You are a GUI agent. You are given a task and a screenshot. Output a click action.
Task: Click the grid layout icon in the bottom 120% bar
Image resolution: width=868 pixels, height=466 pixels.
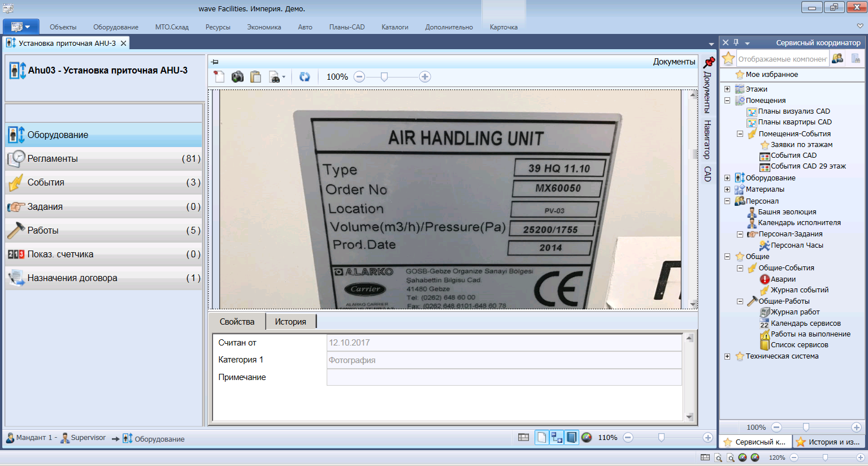(x=705, y=458)
